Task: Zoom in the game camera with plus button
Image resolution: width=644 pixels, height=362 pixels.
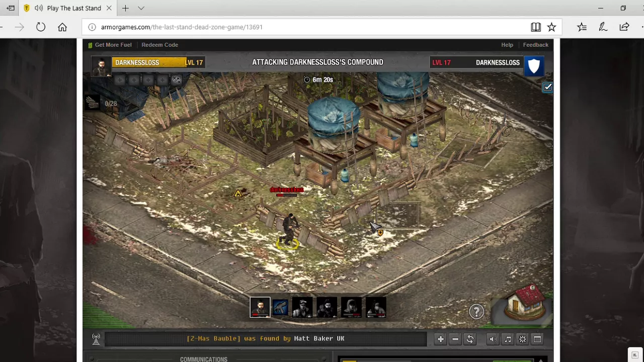Action: point(440,339)
